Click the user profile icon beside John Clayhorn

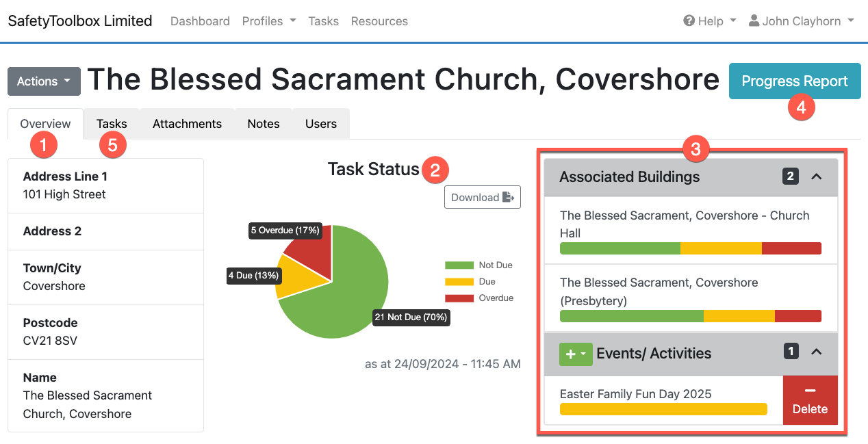click(x=754, y=21)
